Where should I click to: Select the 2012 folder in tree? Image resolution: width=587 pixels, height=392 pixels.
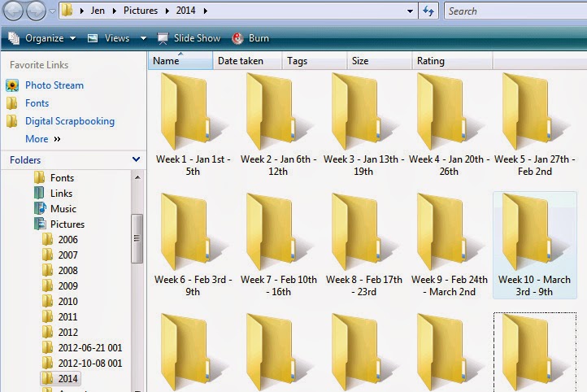pyautogui.click(x=60, y=332)
